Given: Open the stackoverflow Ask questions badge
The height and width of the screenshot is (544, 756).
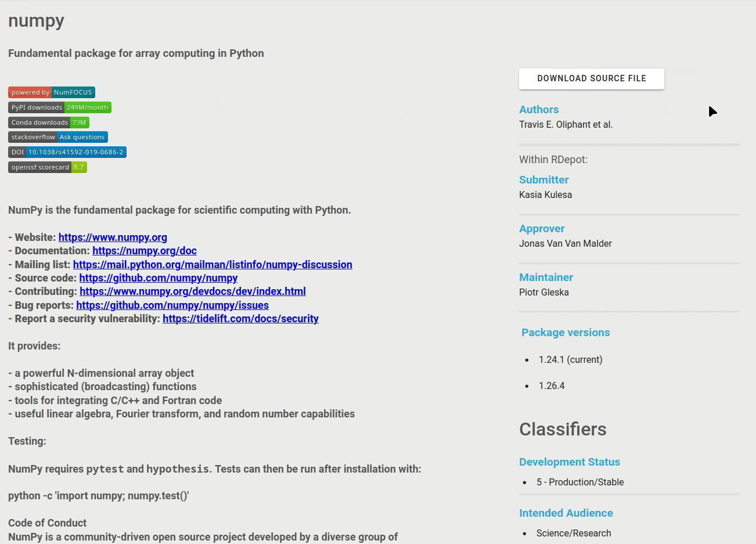Looking at the screenshot, I should coord(58,137).
